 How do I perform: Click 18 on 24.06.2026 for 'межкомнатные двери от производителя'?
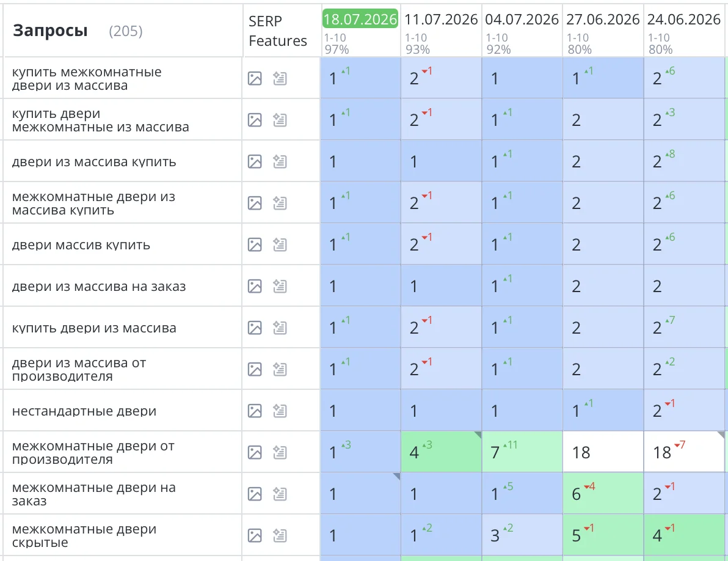coord(685,452)
